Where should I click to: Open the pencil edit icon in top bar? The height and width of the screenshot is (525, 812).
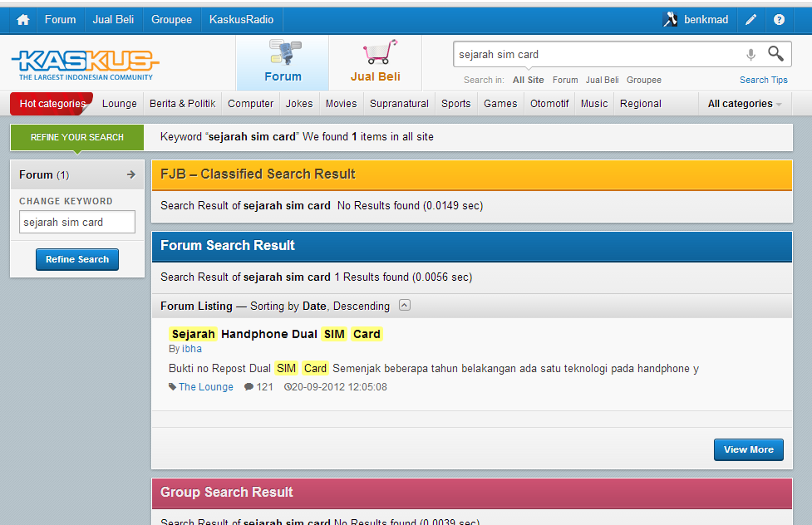coord(750,20)
